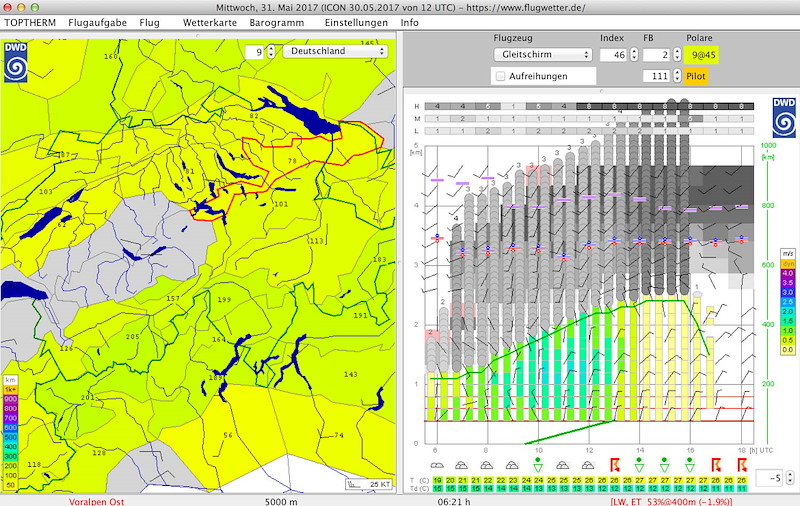This screenshot has width=800, height=506.
Task: Click the yellow 9@45 Polare button
Action: pyautogui.click(x=702, y=55)
